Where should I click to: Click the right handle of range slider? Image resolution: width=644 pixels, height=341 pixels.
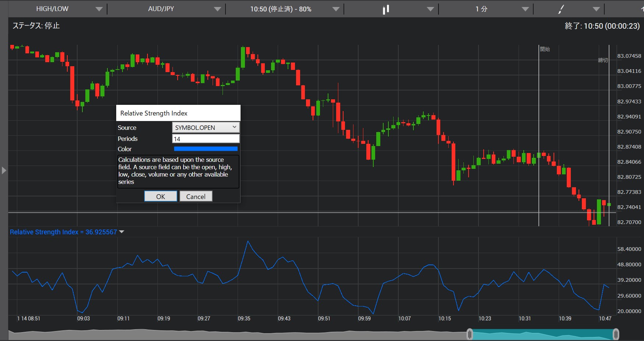(616, 334)
